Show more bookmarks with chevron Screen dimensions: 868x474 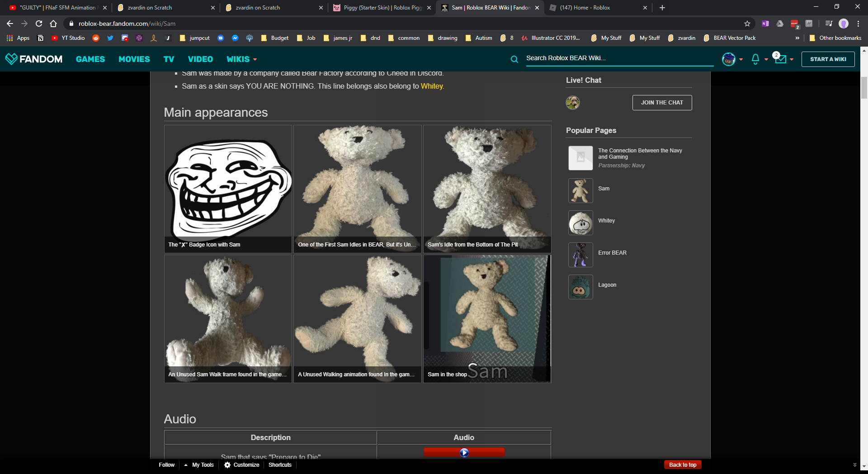tap(797, 38)
